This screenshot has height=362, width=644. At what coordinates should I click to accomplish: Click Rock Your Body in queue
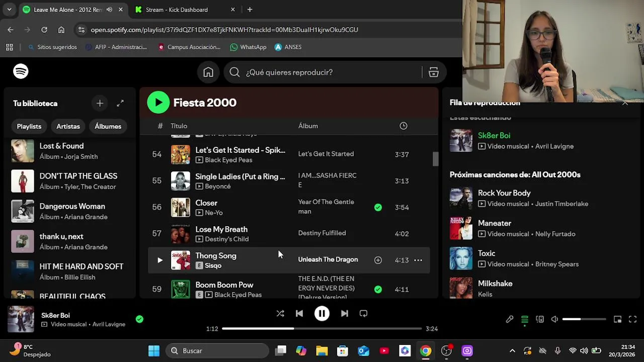coord(504,193)
